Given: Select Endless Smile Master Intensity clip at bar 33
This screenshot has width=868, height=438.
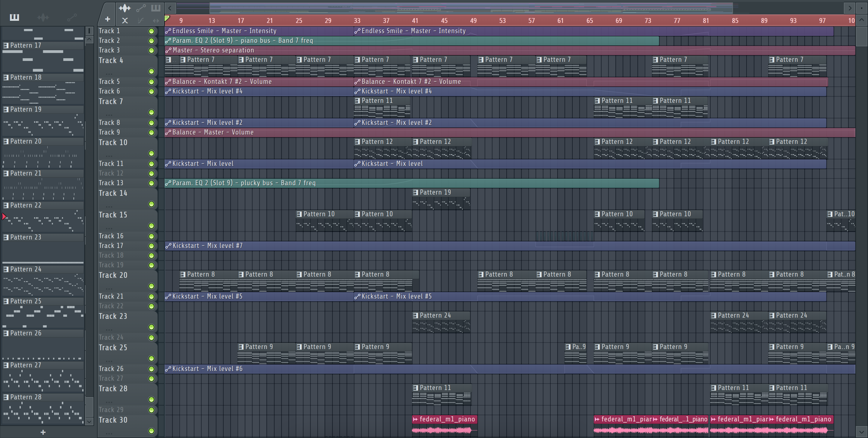Looking at the screenshot, I should coord(594,31).
